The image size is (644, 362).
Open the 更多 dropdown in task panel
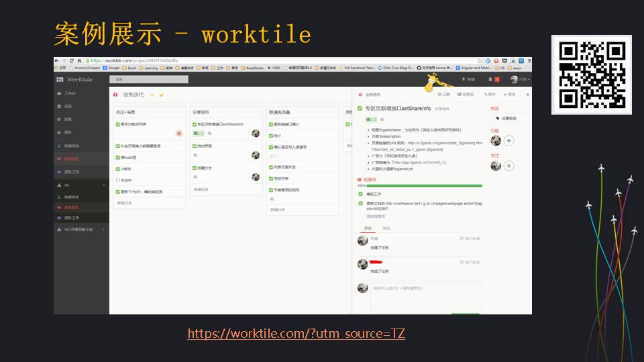511,95
